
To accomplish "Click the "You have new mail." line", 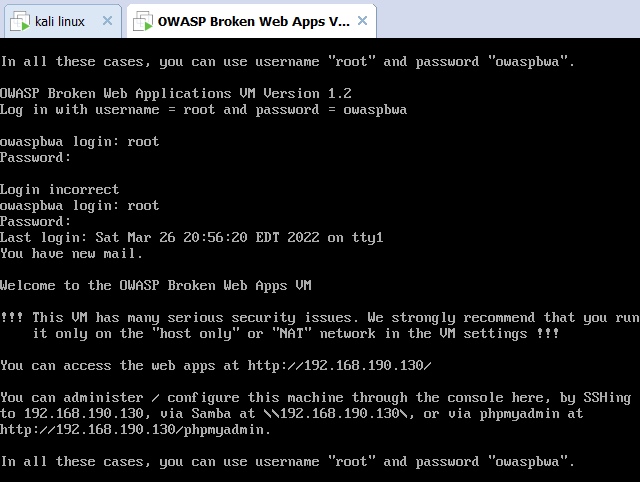I will [x=71, y=253].
